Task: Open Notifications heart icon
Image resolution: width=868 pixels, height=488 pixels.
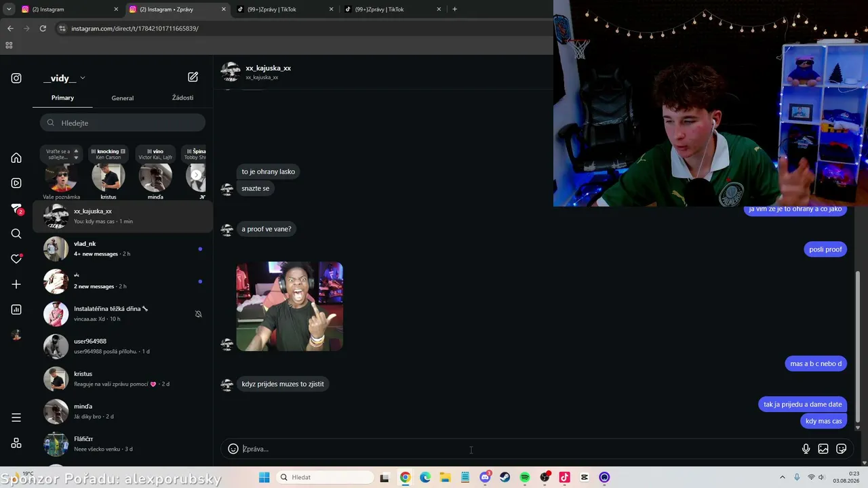Action: pos(16,259)
